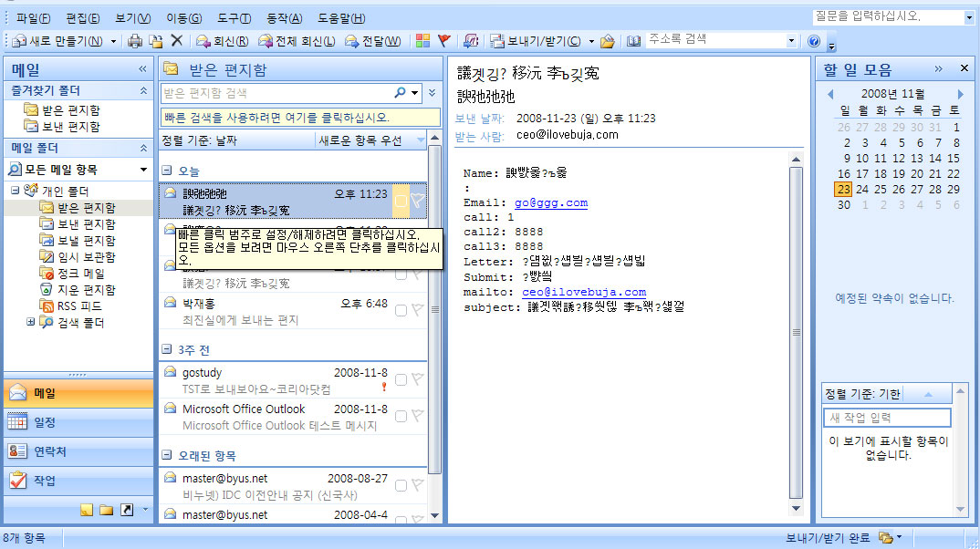The height and width of the screenshot is (549, 980).
Task: Delete the selected message with X icon
Action: coord(177,41)
